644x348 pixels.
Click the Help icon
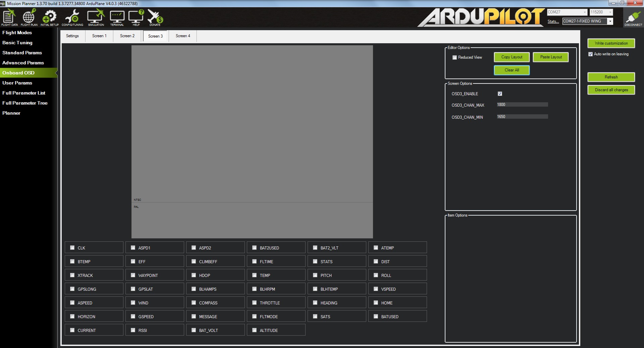(x=136, y=17)
